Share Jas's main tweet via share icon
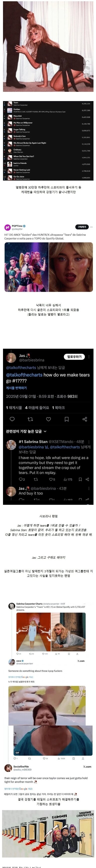This screenshot has height=868, width=96. point(85,419)
